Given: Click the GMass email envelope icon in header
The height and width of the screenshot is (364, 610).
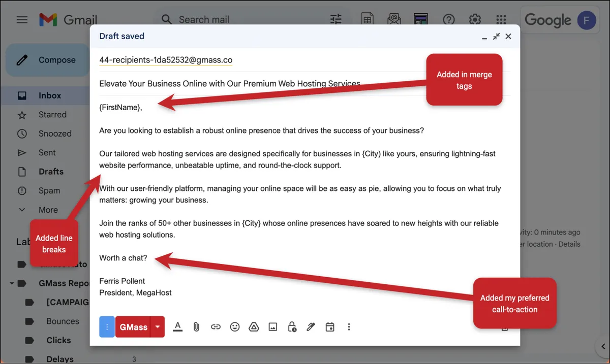Looking at the screenshot, I should (x=394, y=20).
